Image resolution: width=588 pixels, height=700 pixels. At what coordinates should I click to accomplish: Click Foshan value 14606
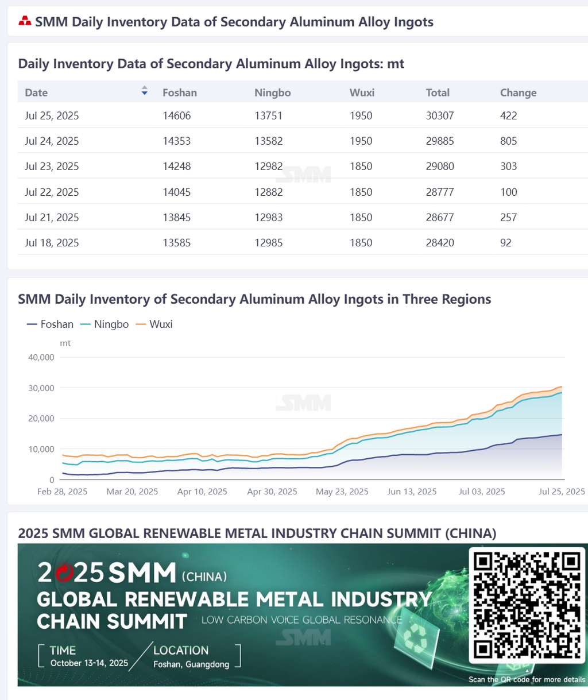coord(177,115)
